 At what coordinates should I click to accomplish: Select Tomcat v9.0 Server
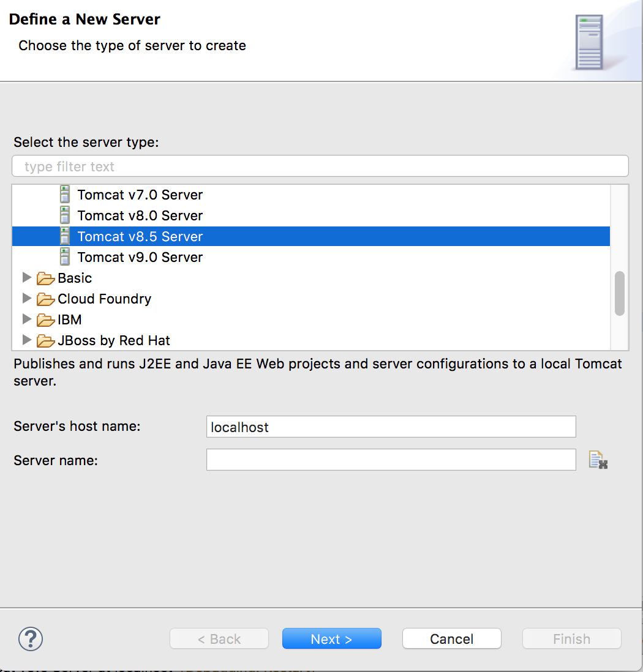pos(140,257)
